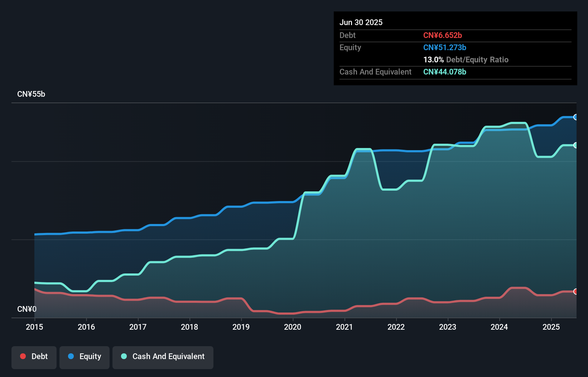This screenshot has height=377, width=588.
Task: Click the 13.0% Debt/Equity Ratio text
Action: pyautogui.click(x=466, y=59)
